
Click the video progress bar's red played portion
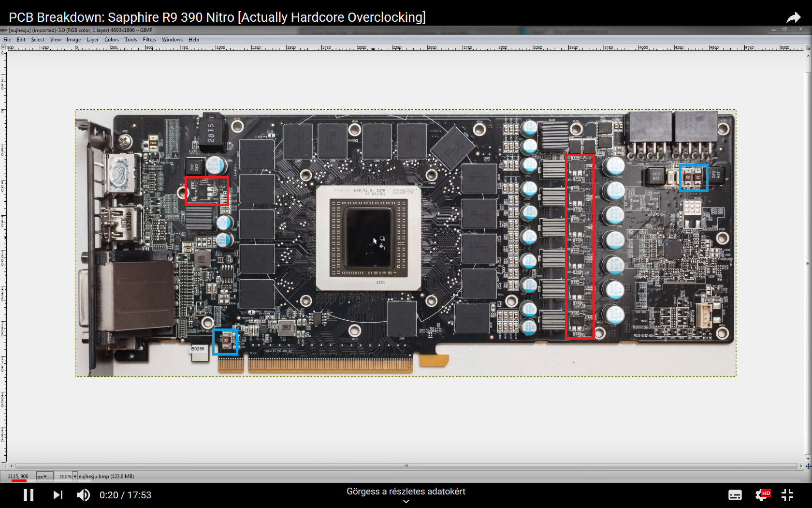click(19, 481)
